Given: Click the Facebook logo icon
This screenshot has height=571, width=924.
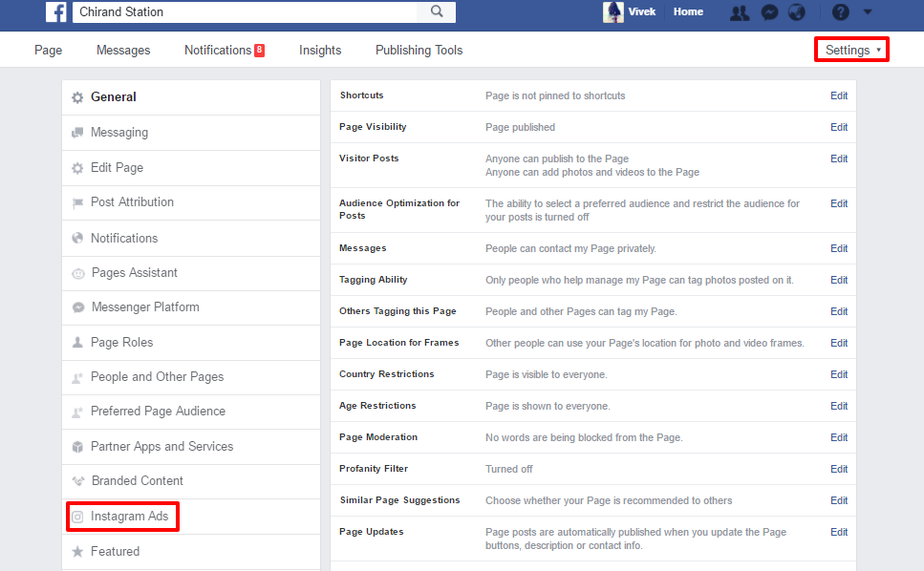Looking at the screenshot, I should coord(56,11).
